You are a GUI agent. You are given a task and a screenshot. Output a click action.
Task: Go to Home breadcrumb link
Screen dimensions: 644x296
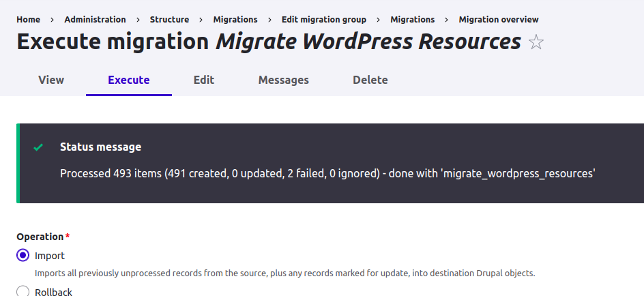pos(29,19)
